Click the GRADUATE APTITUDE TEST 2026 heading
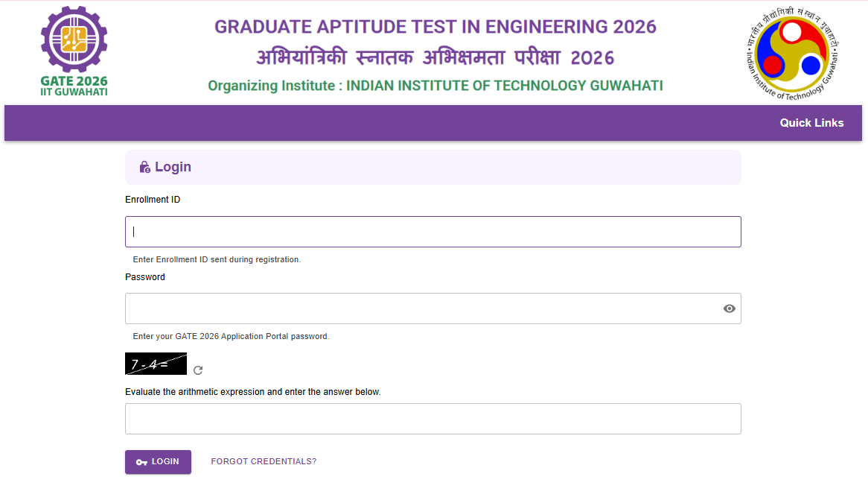 point(434,26)
